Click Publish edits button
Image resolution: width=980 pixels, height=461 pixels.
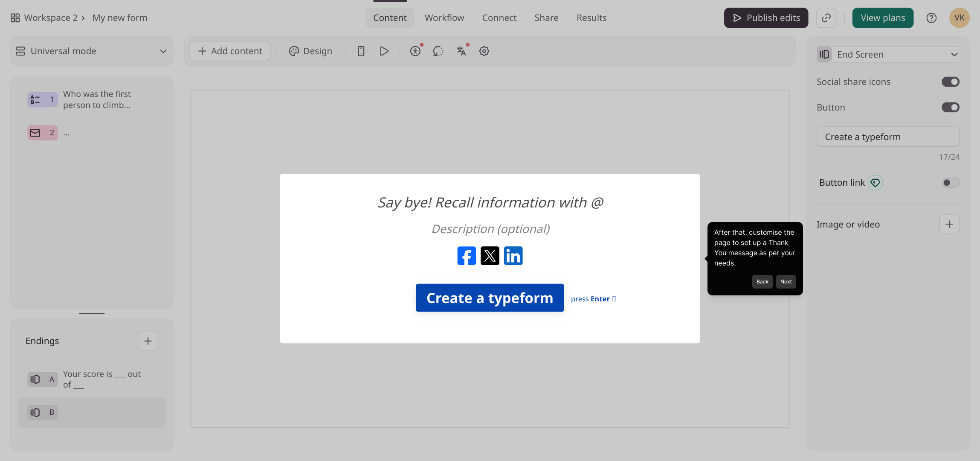tap(766, 18)
